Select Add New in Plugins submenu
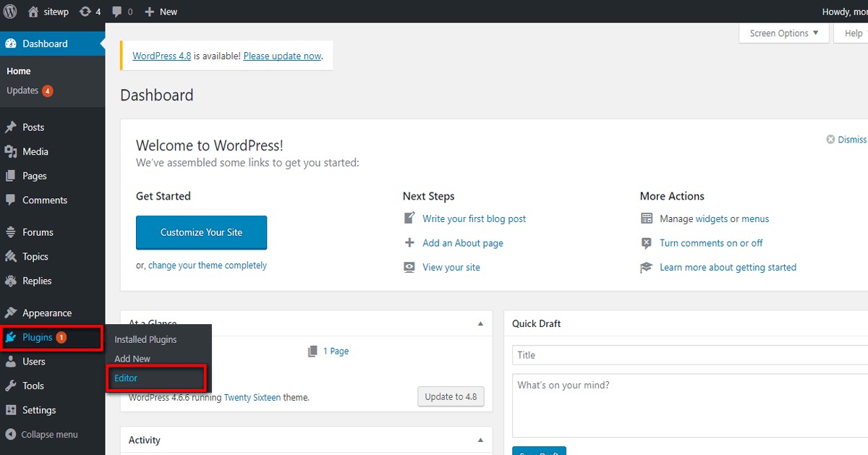Viewport: 868px width, 455px height. pyautogui.click(x=132, y=359)
